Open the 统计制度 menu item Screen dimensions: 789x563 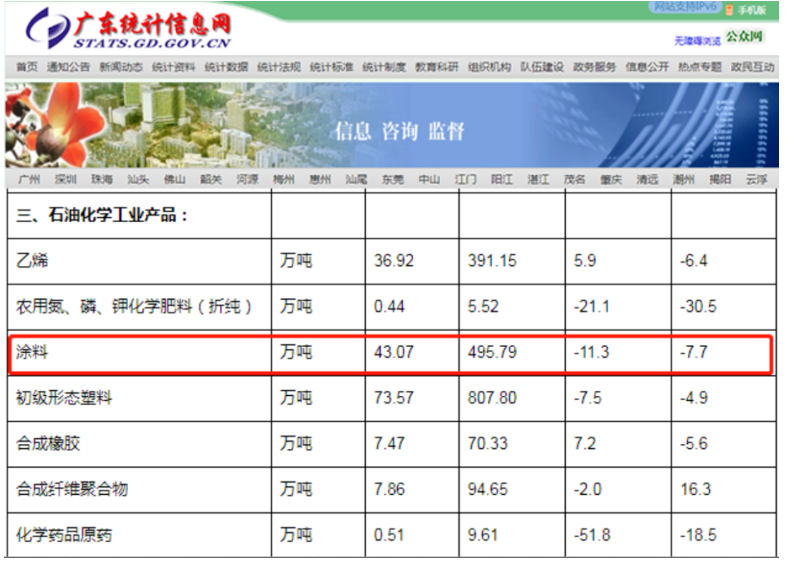(384, 67)
